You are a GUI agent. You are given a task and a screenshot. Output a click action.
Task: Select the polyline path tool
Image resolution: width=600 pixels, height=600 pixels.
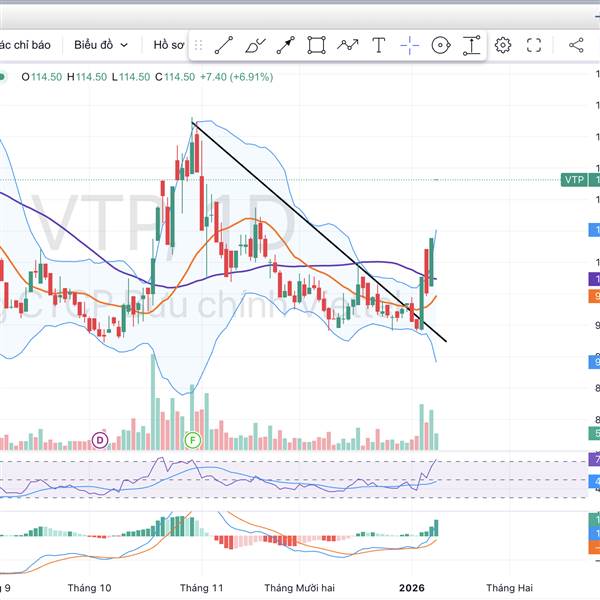[x=348, y=45]
